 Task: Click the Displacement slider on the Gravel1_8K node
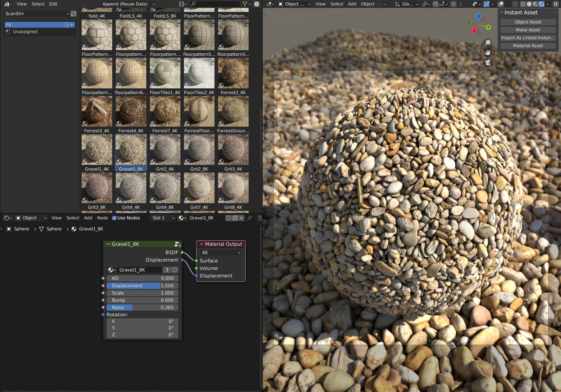click(142, 286)
